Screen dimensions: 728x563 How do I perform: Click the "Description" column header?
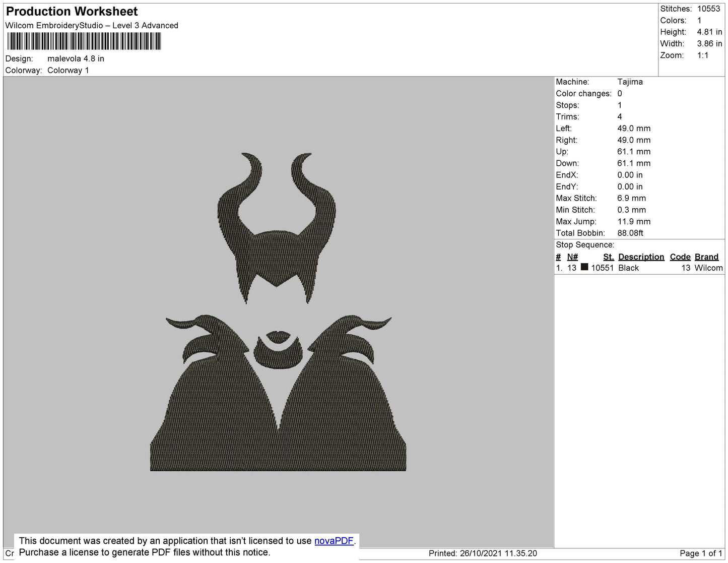point(641,257)
